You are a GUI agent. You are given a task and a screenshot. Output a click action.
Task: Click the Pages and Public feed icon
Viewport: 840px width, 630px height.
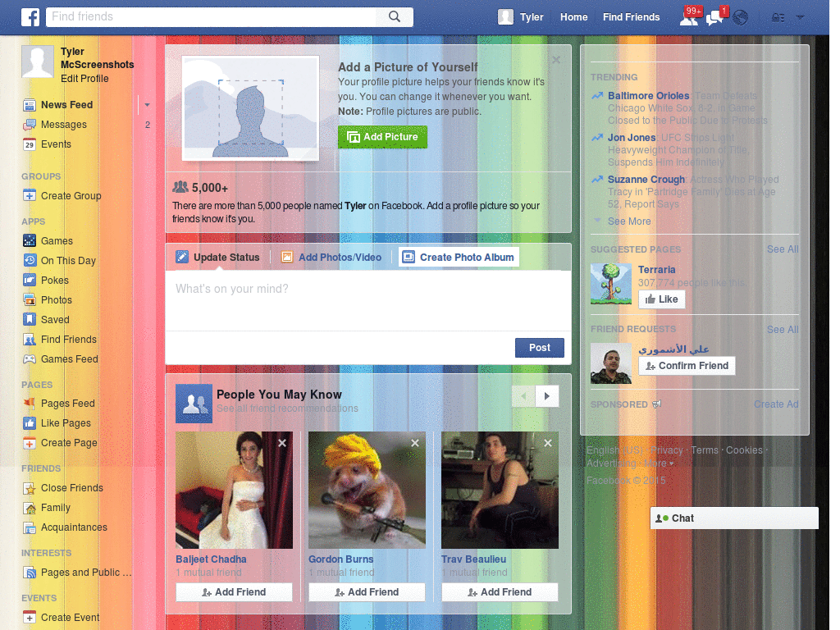click(x=30, y=573)
